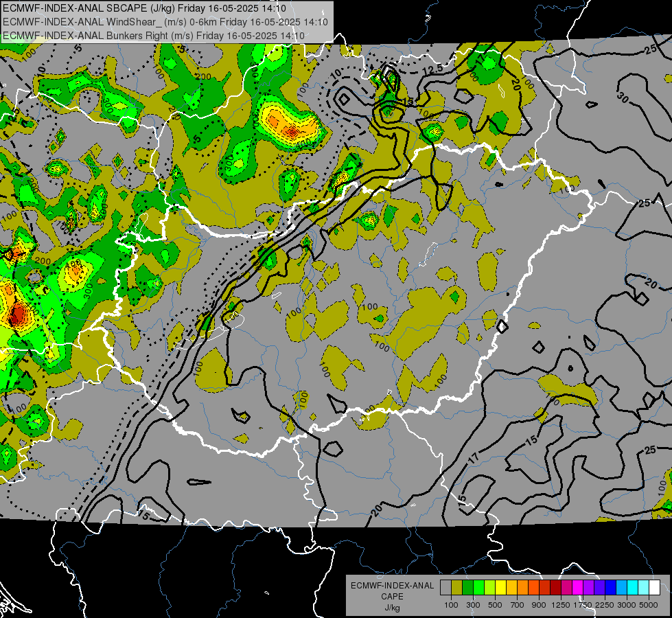
Task: Select the pale cyan legend swatch
Action: click(643, 587)
